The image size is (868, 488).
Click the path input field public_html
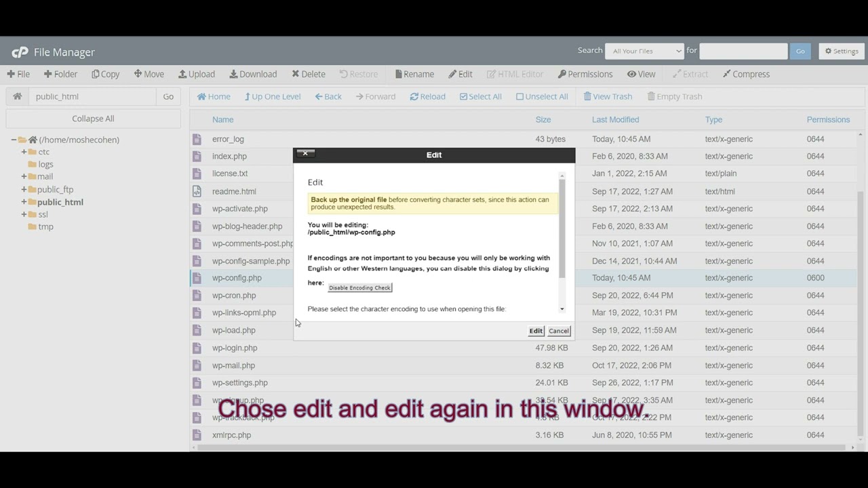click(92, 96)
